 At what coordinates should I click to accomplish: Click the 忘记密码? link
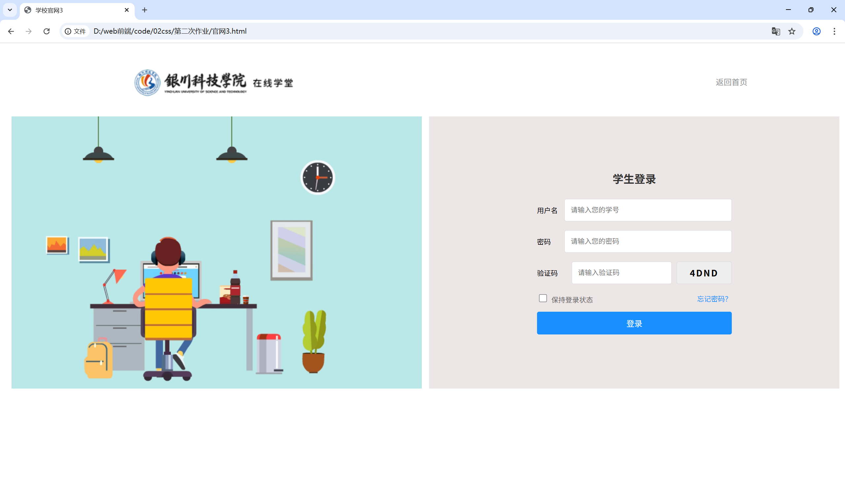713,299
